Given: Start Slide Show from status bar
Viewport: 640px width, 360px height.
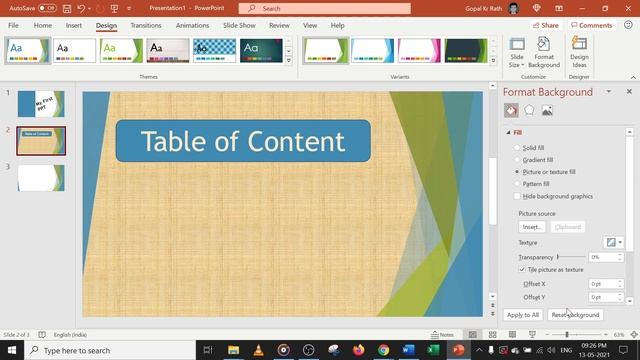Looking at the screenshot, I should (x=532, y=335).
